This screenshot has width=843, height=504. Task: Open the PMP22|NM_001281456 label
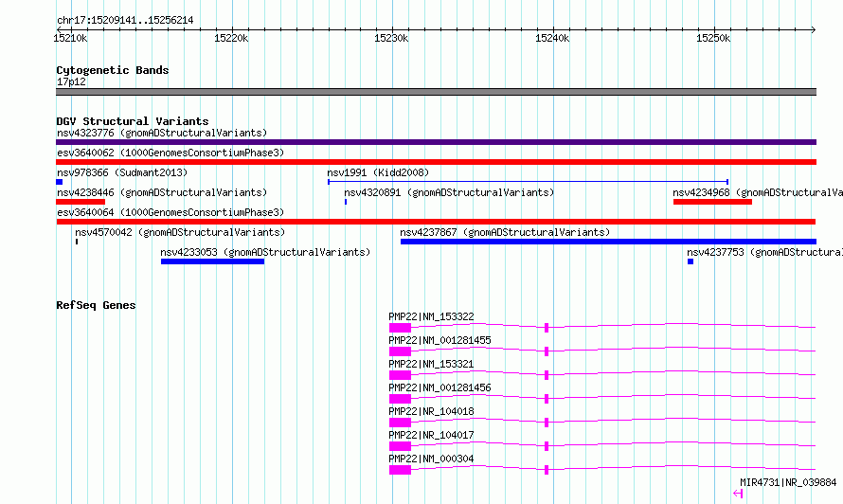[x=439, y=387]
